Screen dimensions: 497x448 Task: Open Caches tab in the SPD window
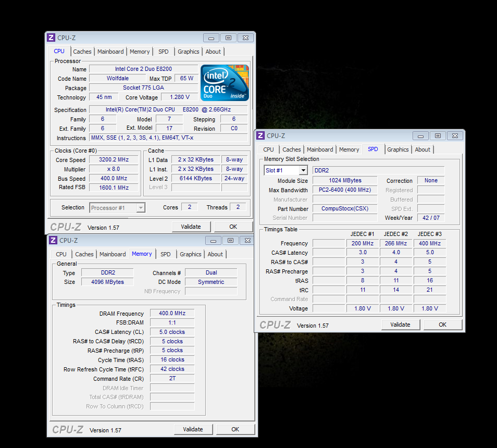point(292,150)
